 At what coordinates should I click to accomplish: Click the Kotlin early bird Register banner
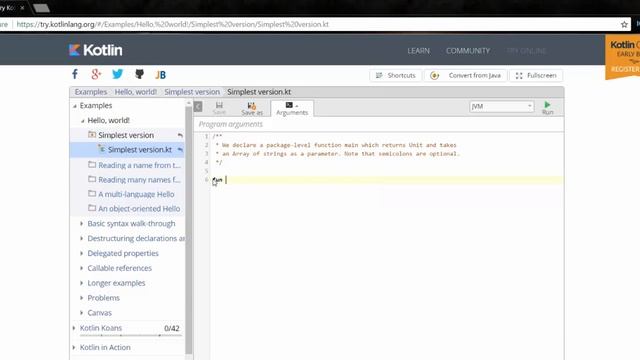622,57
